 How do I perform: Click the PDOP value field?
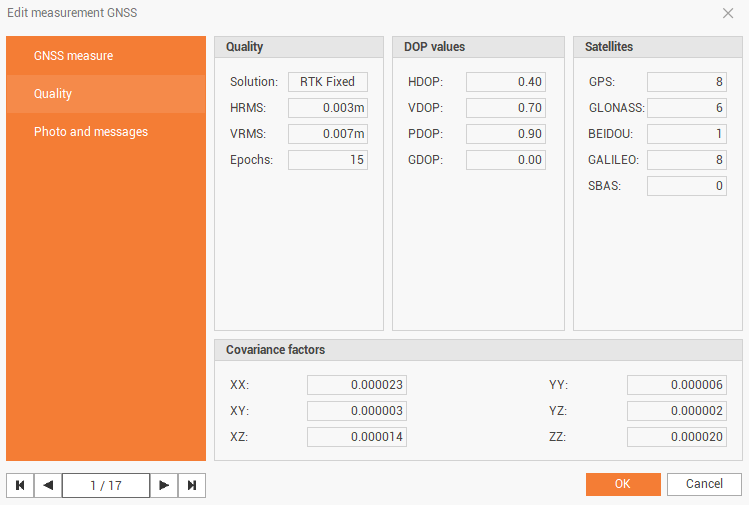[505, 134]
